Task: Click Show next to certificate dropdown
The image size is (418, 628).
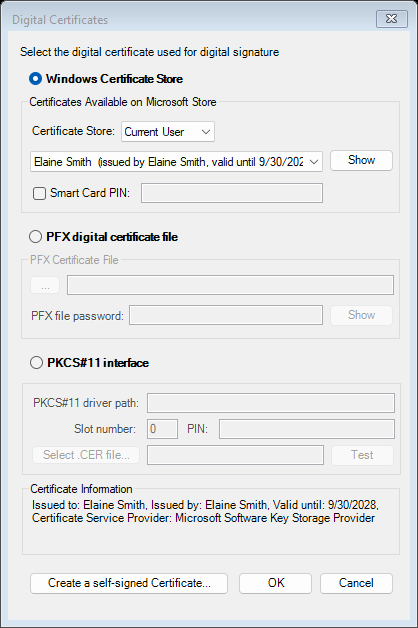Action: (x=361, y=160)
